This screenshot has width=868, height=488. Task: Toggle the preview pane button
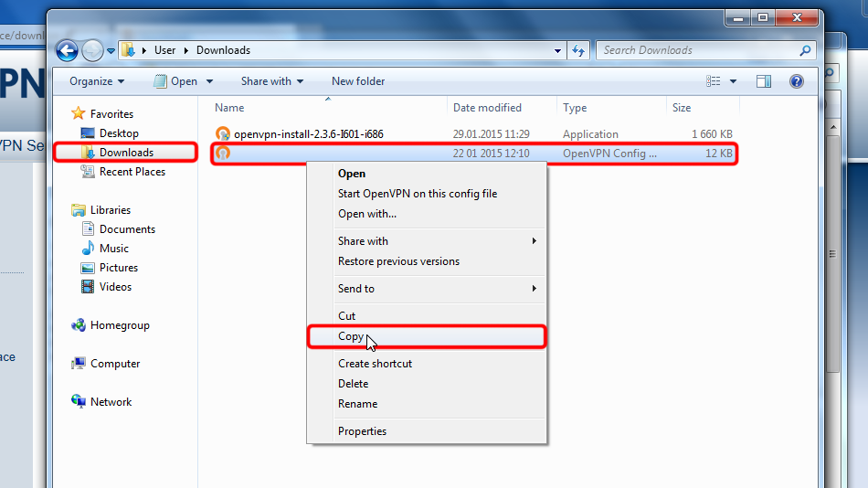pyautogui.click(x=764, y=81)
